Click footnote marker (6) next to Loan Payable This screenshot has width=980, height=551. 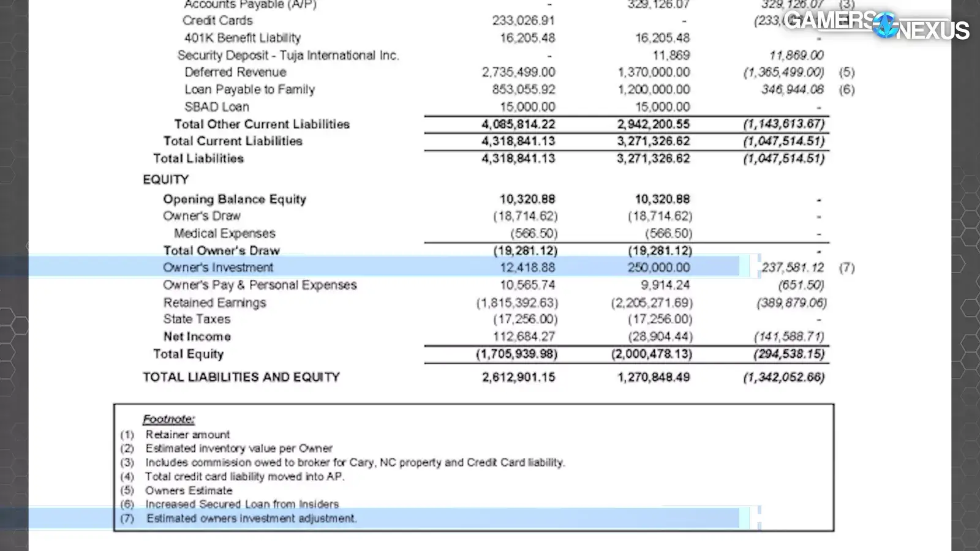coord(846,89)
